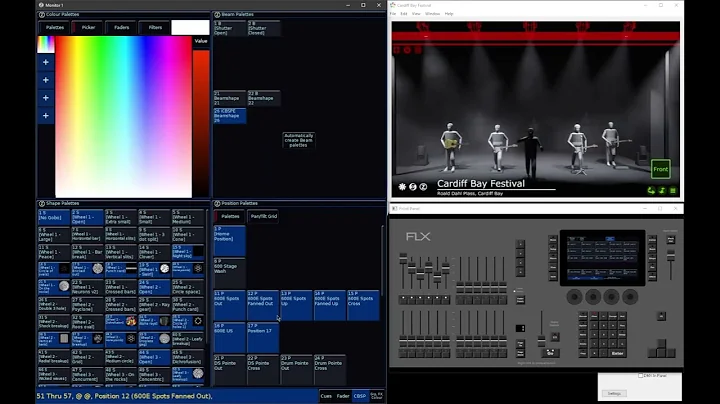Select shape palette 17 gobo with round pattern
The height and width of the screenshot is (404, 720).
(x=87, y=269)
